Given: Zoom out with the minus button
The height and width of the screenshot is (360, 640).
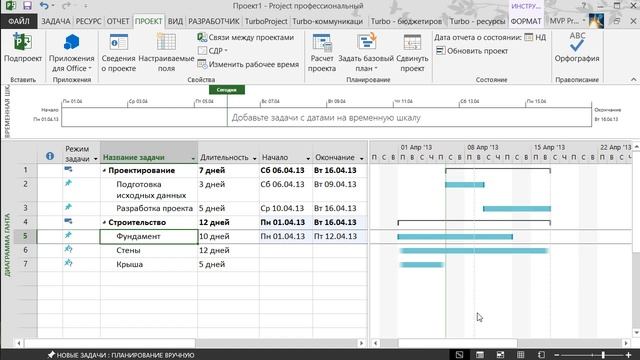Looking at the screenshot, I should pos(557,355).
